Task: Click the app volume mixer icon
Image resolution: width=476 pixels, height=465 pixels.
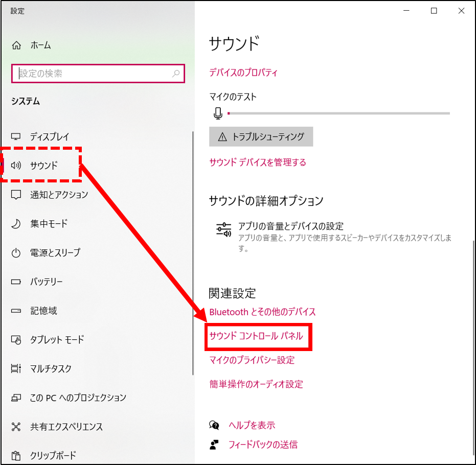Action: pos(224,230)
